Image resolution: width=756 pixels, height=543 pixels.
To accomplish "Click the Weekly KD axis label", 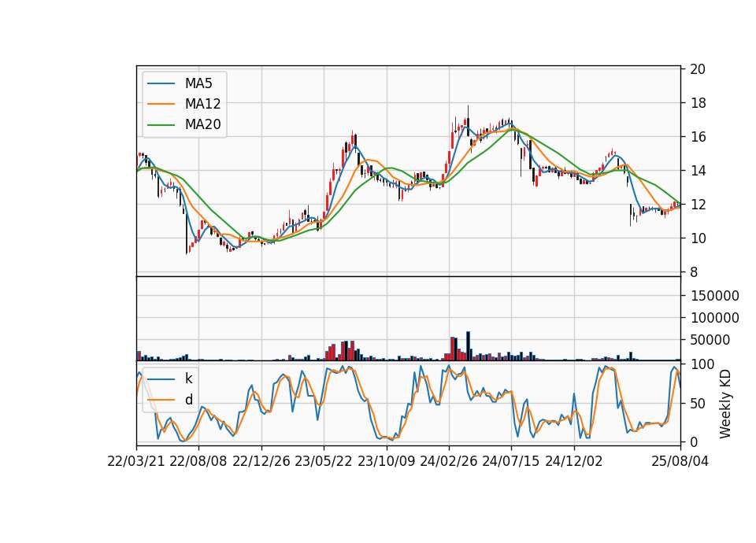I will [725, 404].
